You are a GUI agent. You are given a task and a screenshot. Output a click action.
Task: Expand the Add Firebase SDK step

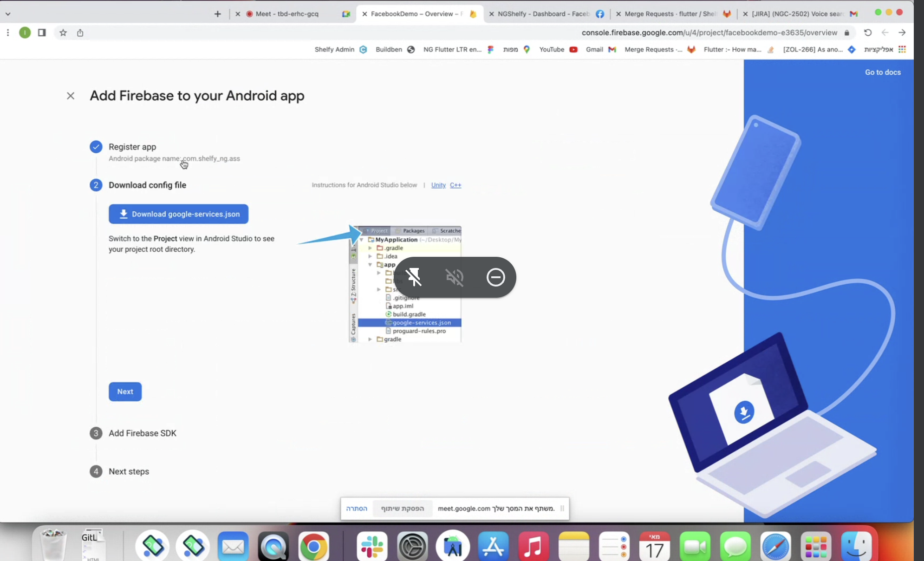[142, 433]
